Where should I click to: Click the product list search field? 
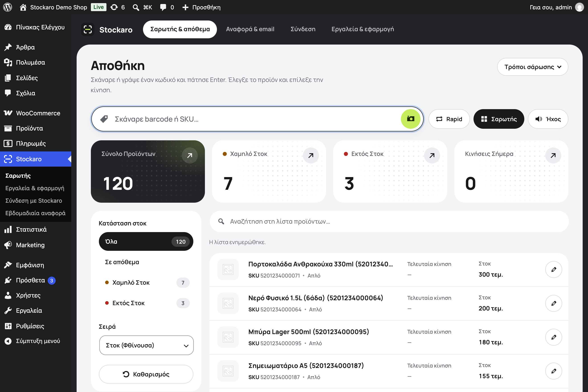[389, 221]
